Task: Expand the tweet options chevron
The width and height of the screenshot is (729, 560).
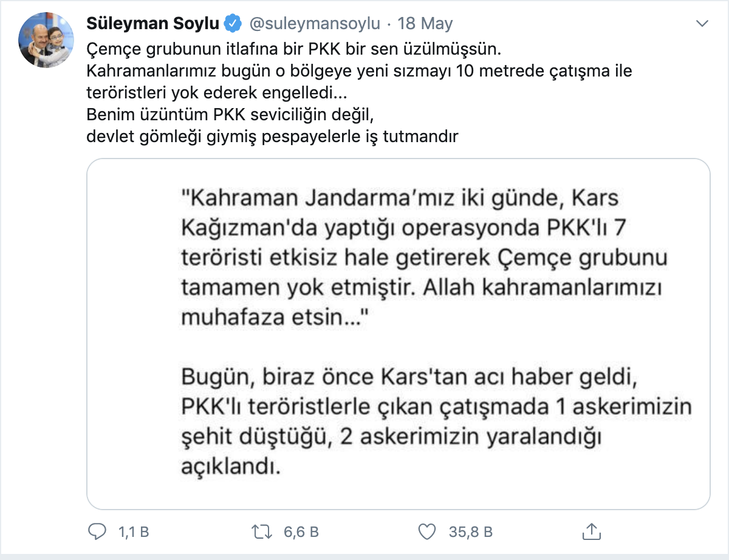Action: pyautogui.click(x=702, y=24)
